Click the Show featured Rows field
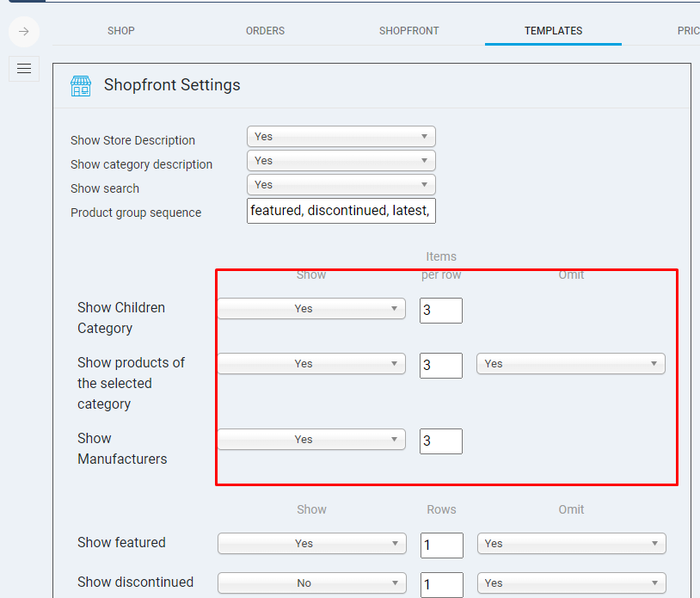The width and height of the screenshot is (700, 598). point(442,545)
